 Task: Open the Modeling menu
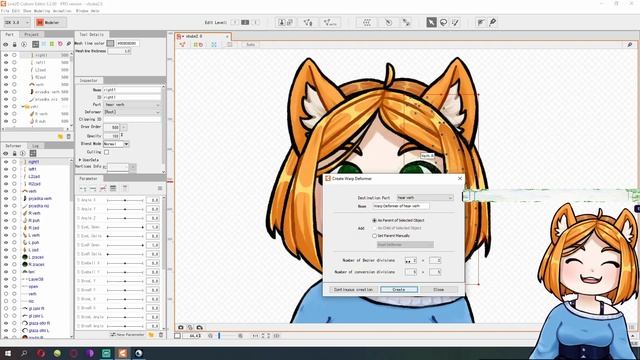[42, 11]
